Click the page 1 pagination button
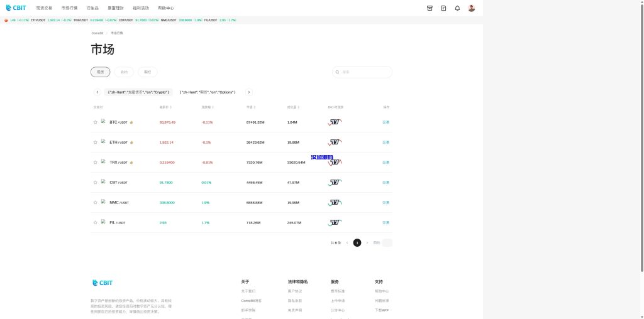The width and height of the screenshot is (644, 319). coord(357,242)
